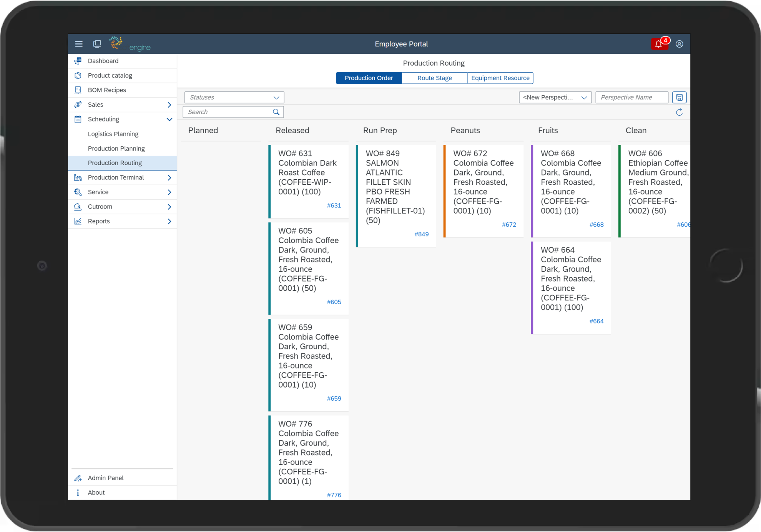Switch to the Route Stage tab

(x=434, y=78)
